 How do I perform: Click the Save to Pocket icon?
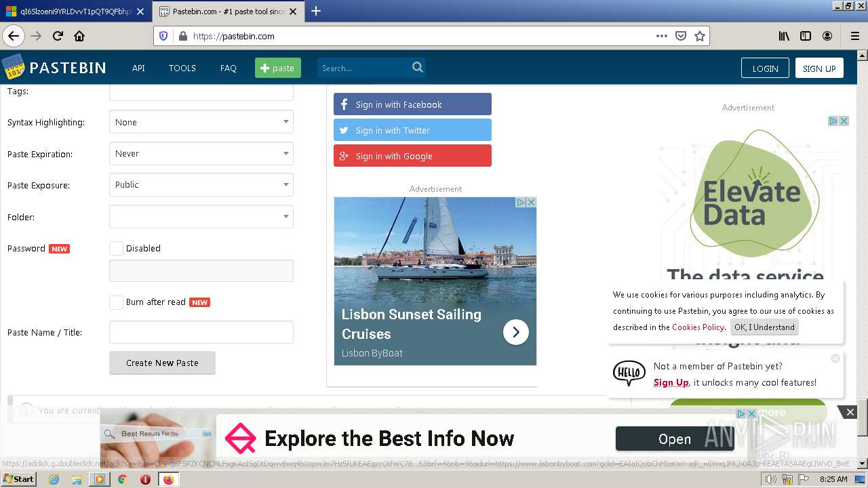[x=681, y=36]
